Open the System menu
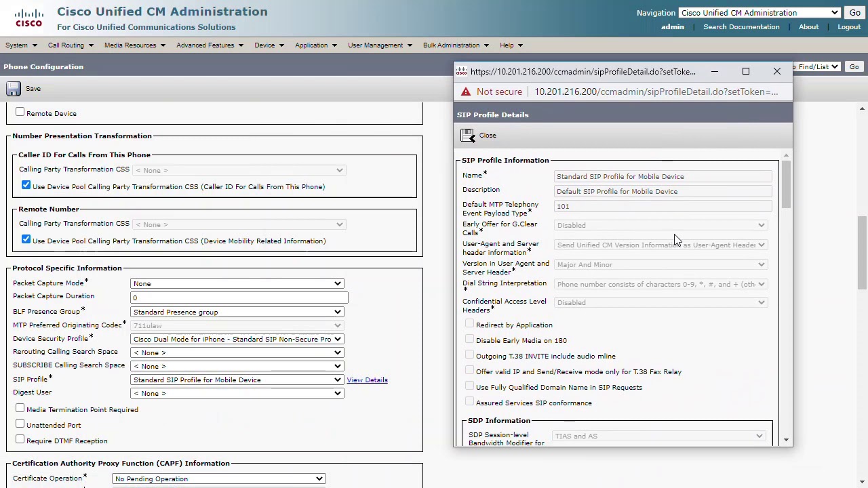Viewport: 868px width, 488px height. coord(20,45)
